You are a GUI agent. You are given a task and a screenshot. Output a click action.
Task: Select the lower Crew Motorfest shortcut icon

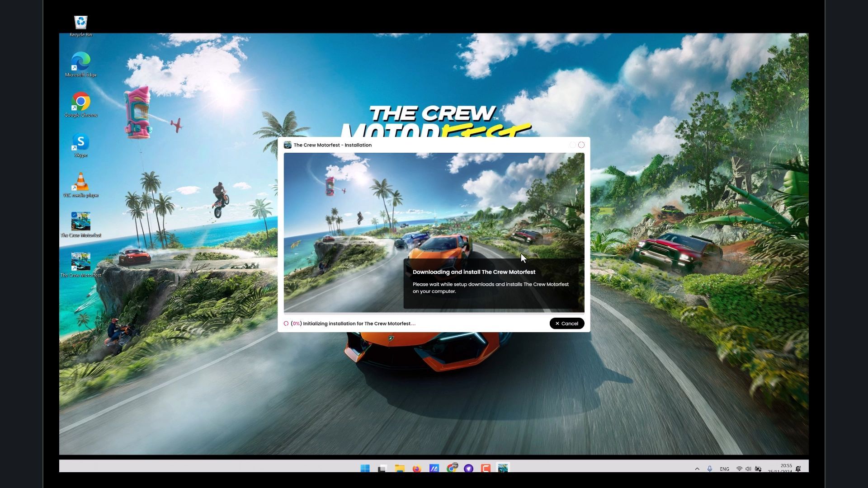[81, 265]
